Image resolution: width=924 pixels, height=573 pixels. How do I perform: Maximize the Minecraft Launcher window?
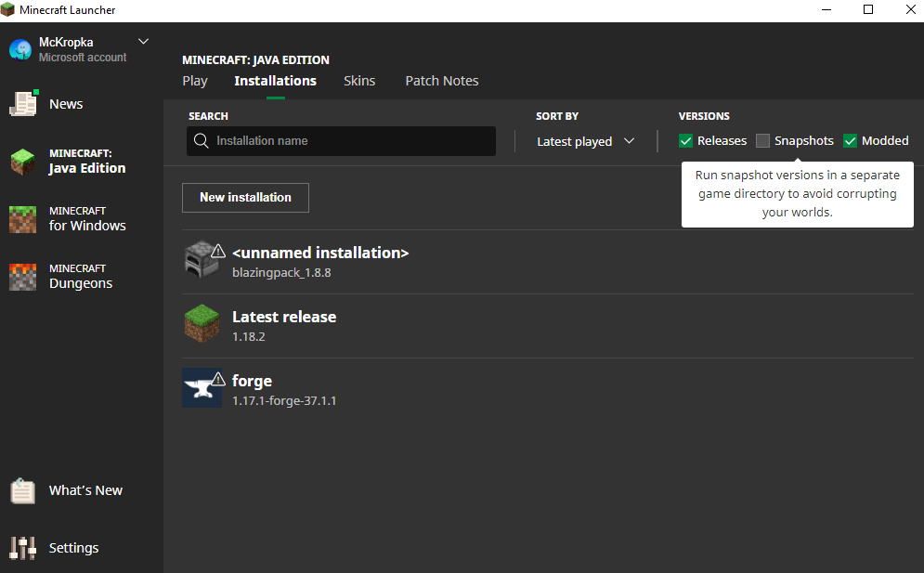(868, 10)
